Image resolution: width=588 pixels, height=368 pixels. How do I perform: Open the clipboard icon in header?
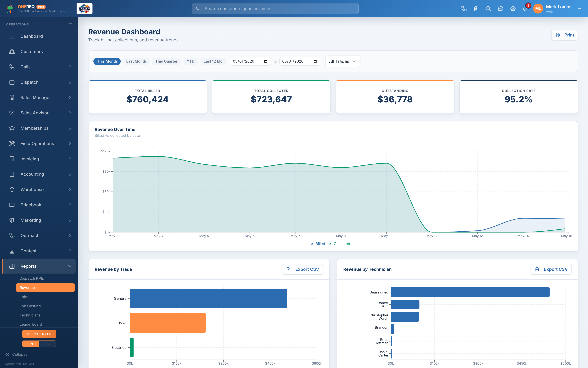[x=476, y=9]
